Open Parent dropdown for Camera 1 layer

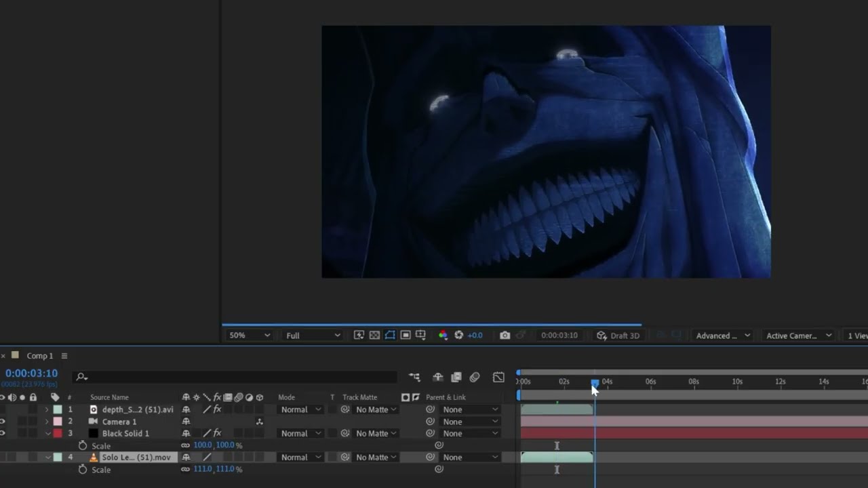point(470,422)
